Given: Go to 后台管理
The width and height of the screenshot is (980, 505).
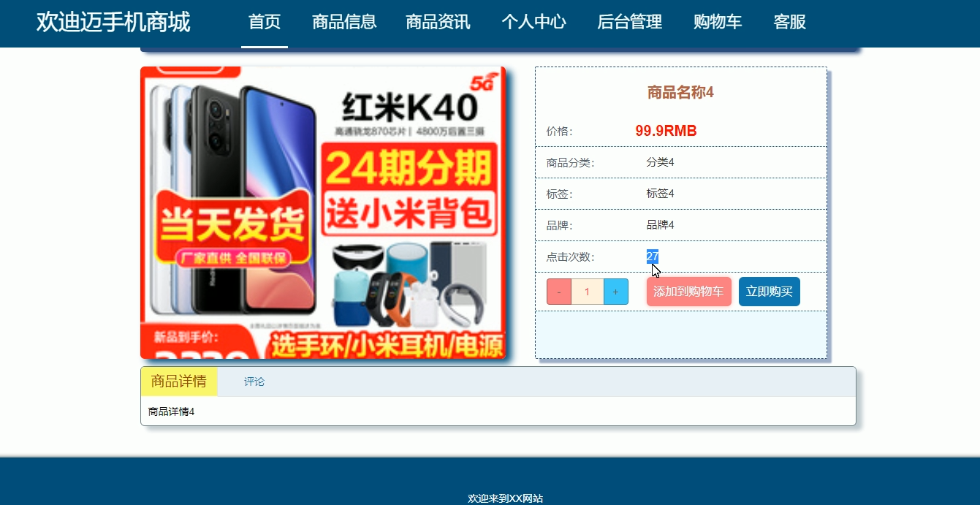Looking at the screenshot, I should click(629, 22).
